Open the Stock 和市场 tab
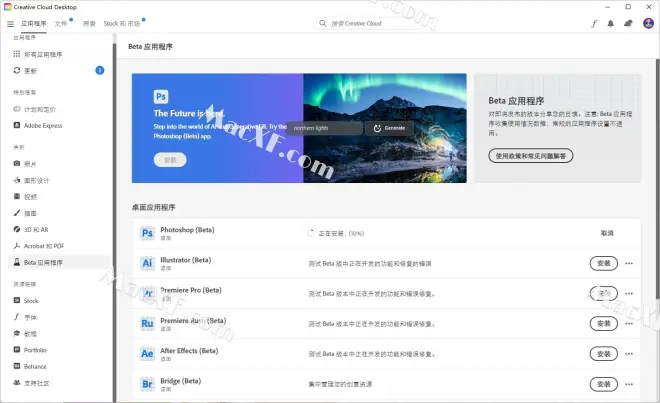Image resolution: width=660 pixels, height=403 pixels. (123, 22)
